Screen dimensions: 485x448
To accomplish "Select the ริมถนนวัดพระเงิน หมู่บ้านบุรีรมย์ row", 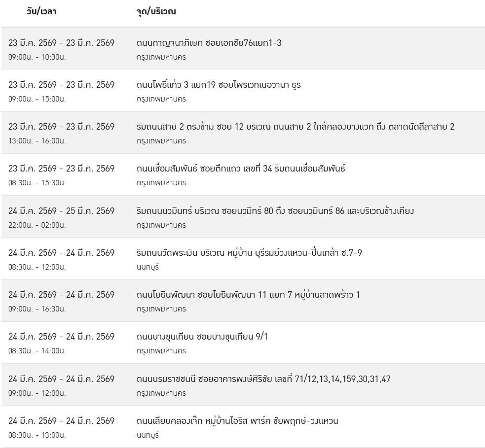I will 250,253.
